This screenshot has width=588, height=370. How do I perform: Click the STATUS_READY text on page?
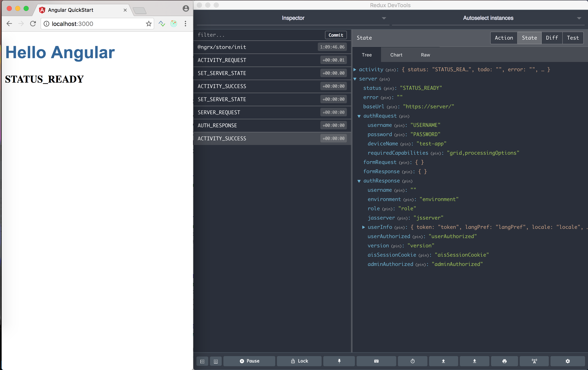44,79
